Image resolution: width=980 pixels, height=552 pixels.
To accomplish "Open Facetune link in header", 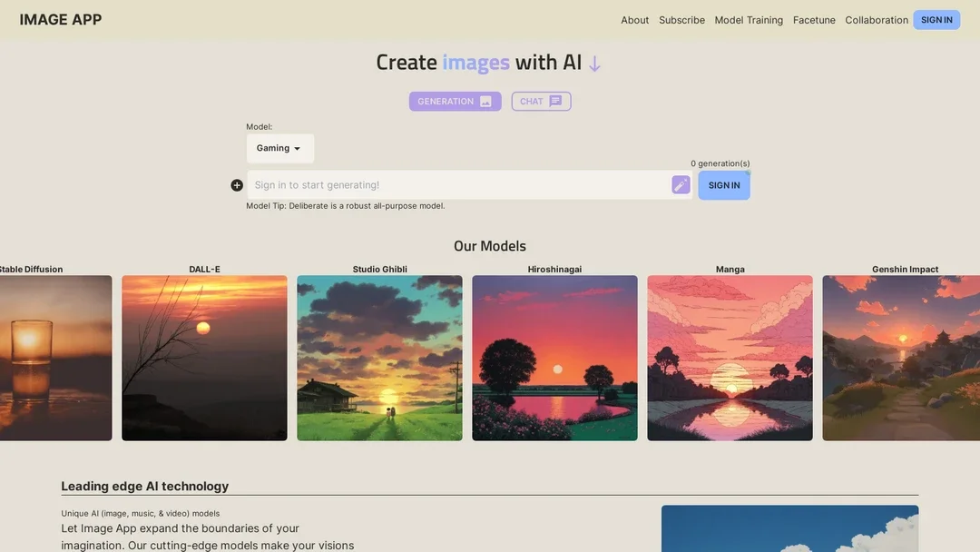I will (x=814, y=20).
